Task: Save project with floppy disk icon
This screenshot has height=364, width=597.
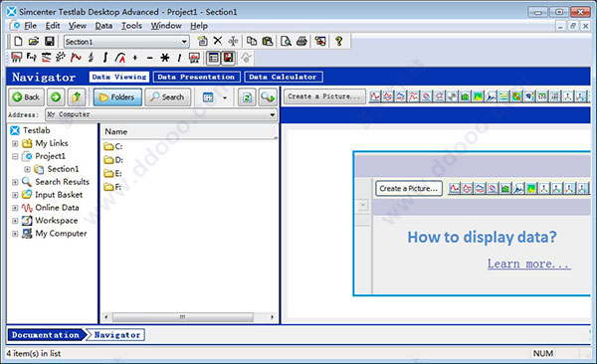Action: tap(50, 41)
